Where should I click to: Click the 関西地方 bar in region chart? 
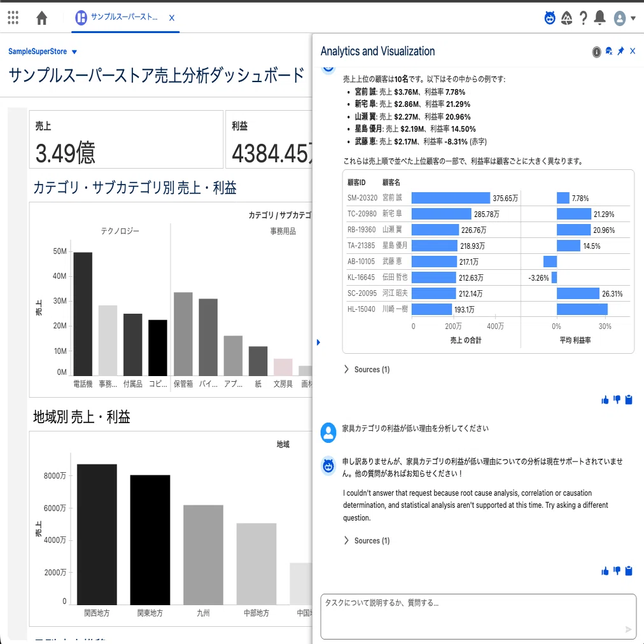click(97, 535)
